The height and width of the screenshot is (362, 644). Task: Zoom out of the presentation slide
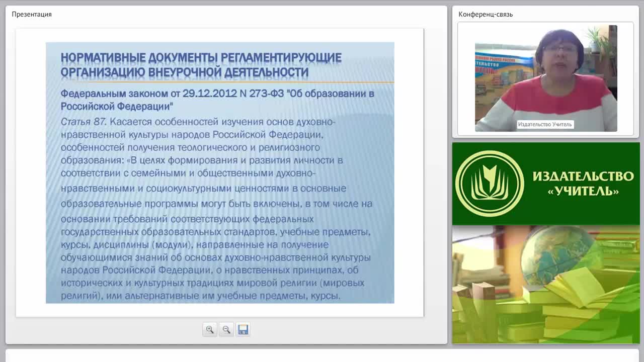pyautogui.click(x=226, y=330)
